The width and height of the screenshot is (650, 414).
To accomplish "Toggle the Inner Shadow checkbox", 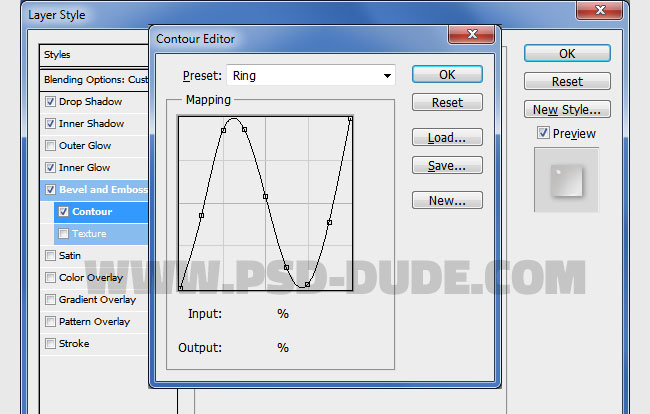I will click(50, 123).
